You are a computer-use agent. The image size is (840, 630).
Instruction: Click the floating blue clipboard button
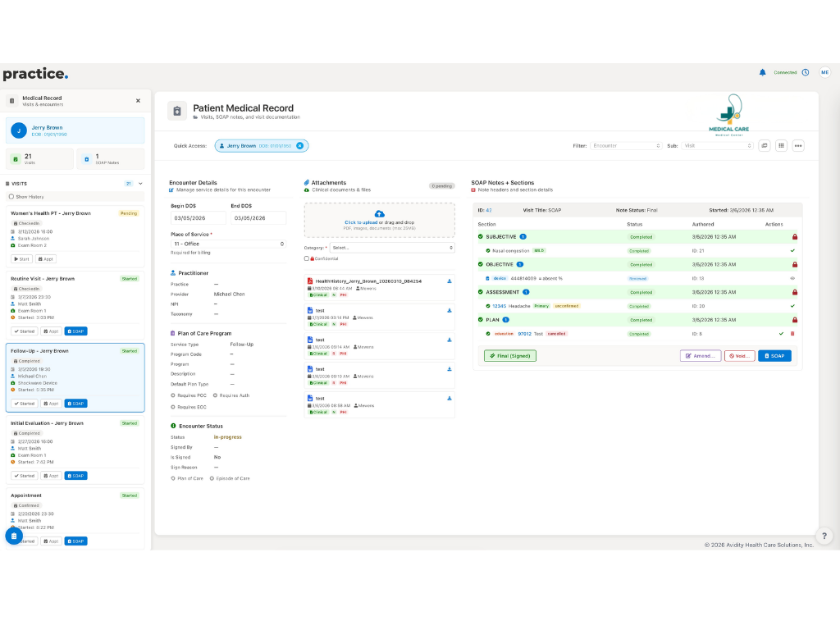14,536
